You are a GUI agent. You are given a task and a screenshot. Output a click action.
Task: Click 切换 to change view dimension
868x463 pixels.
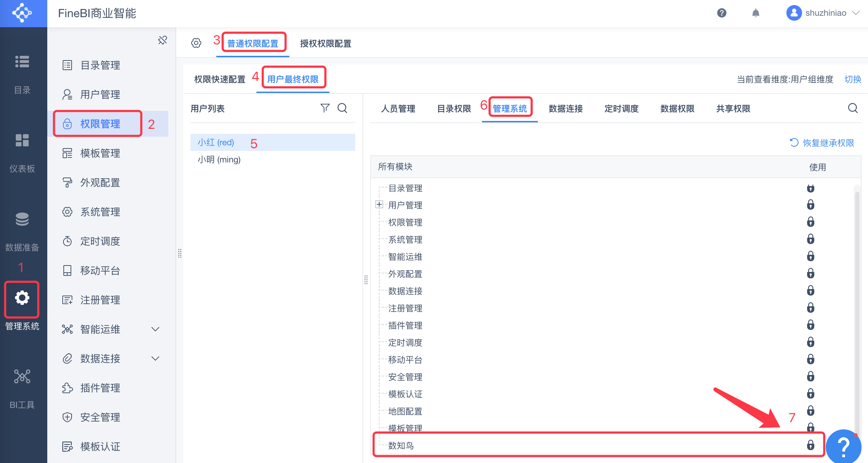click(x=853, y=79)
